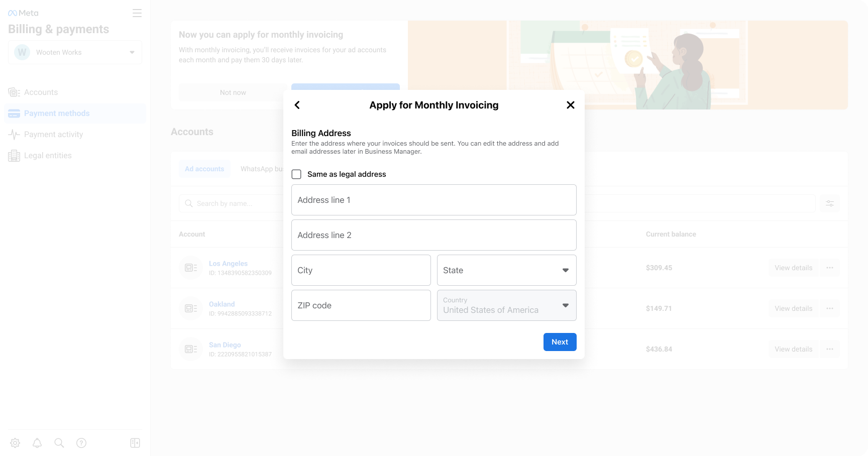
Task: Open Accounts in the sidebar
Action: tap(75, 92)
